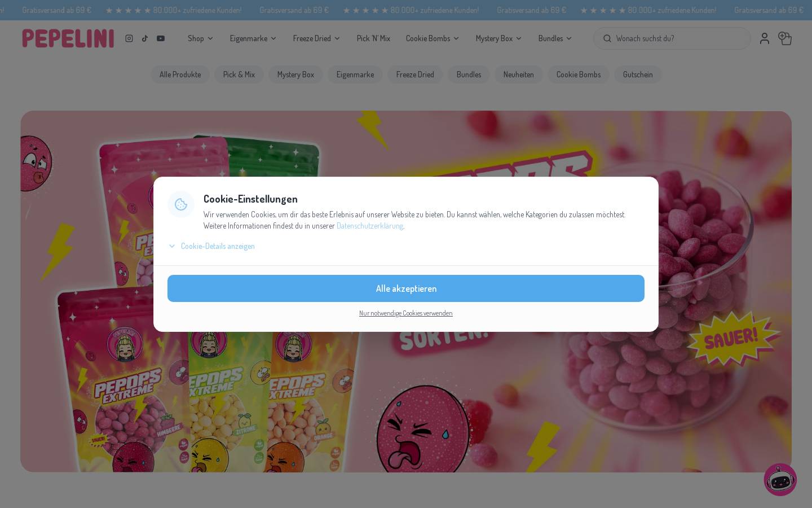812x508 pixels.
Task: Select the 'Alle Produkte' category pill
Action: tap(180, 75)
